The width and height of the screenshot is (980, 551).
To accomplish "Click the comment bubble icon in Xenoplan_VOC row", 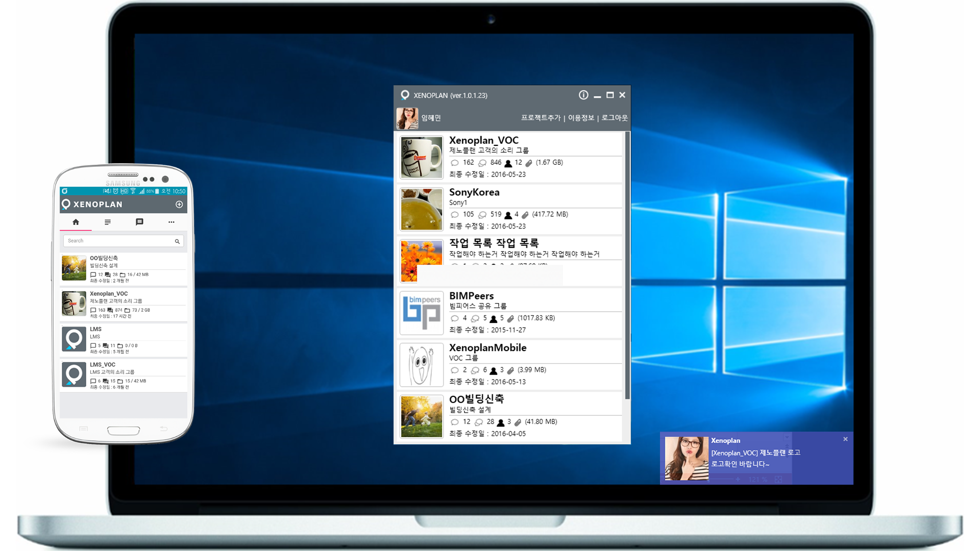I will 455,163.
